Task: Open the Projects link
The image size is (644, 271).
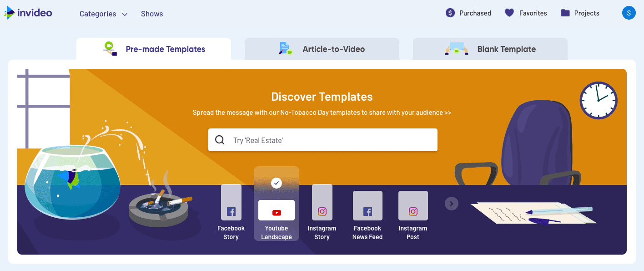Action: (580, 13)
